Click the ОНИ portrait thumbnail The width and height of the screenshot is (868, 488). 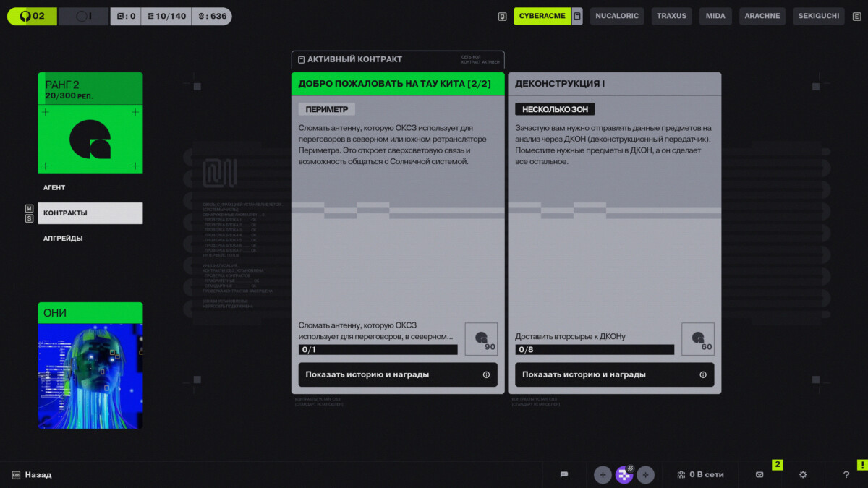[x=90, y=375]
